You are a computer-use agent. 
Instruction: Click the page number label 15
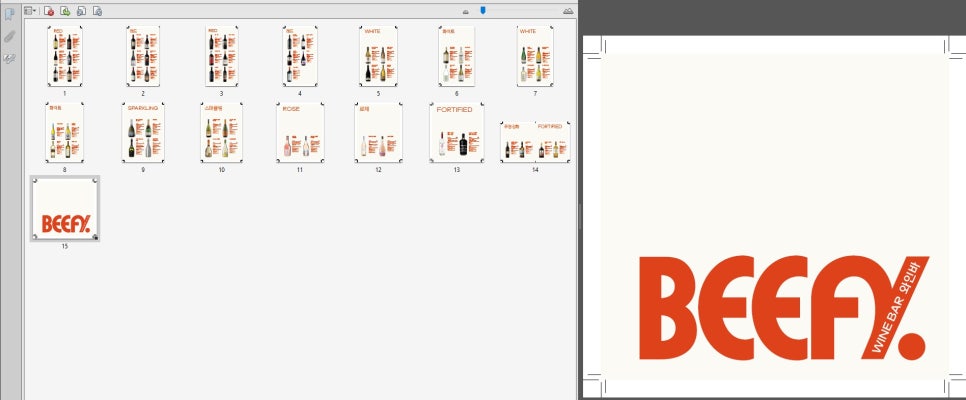pyautogui.click(x=65, y=246)
